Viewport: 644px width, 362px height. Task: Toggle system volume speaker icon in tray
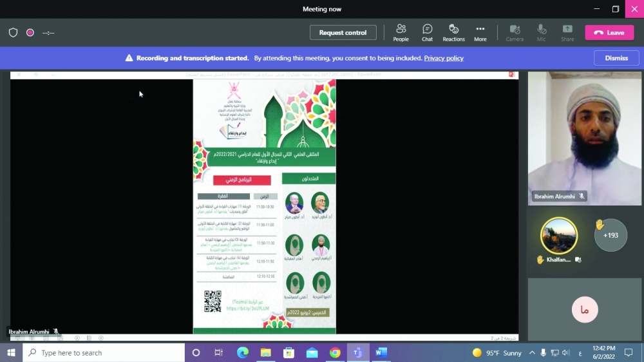tap(565, 352)
